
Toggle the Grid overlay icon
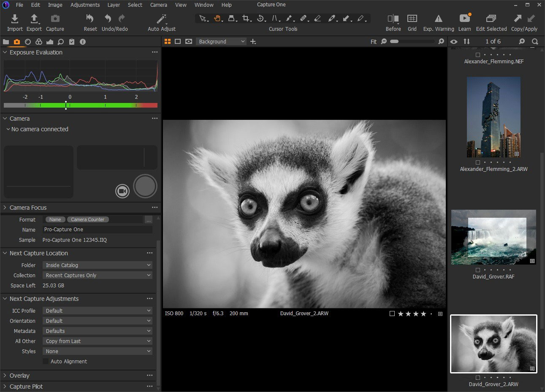[x=412, y=19]
